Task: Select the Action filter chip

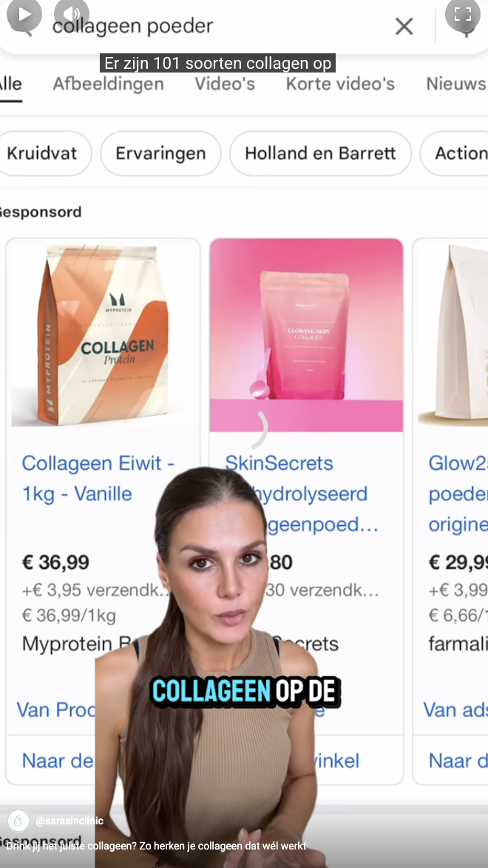Action: point(455,153)
